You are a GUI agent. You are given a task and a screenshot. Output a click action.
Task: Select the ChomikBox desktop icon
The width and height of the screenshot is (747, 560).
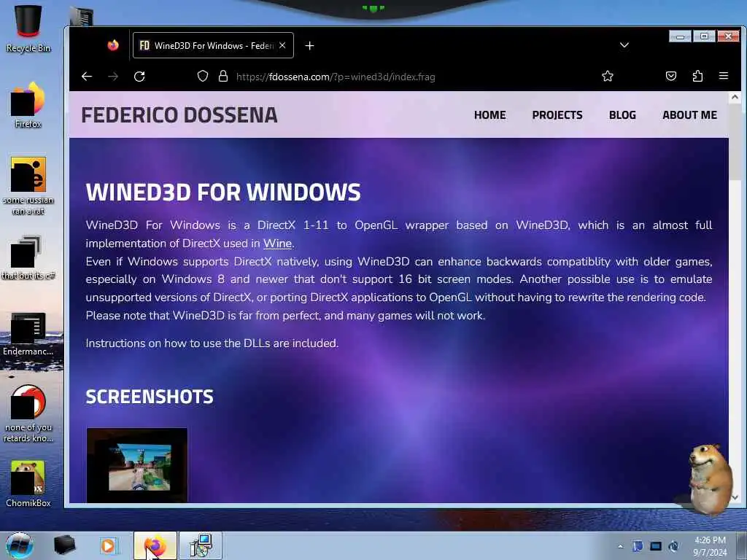[28, 483]
